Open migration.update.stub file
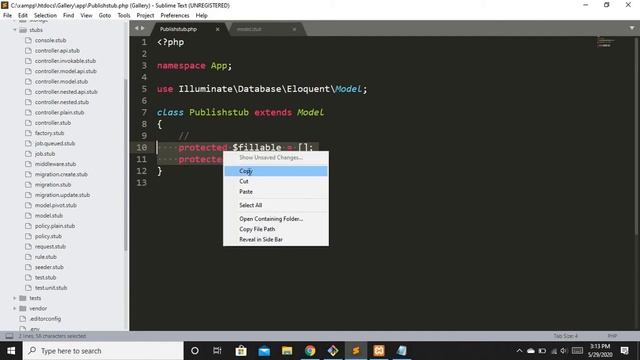The height and width of the screenshot is (360, 640). [62, 195]
